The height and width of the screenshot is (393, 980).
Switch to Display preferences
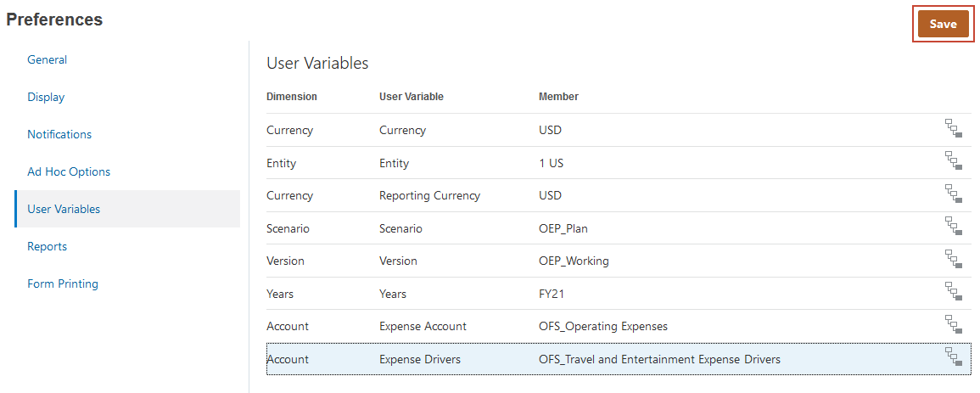click(x=46, y=97)
